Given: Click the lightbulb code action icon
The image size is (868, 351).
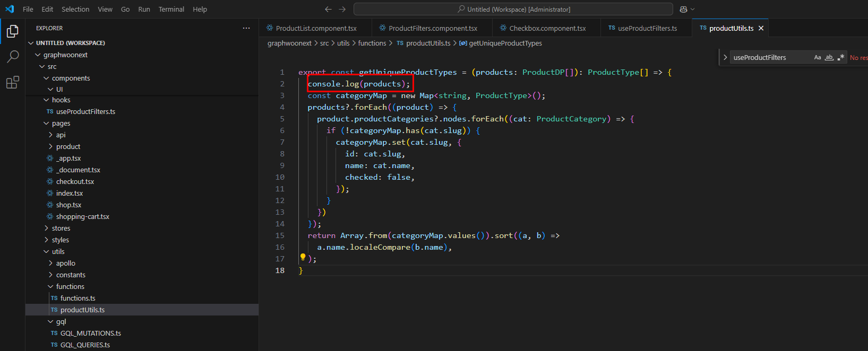Looking at the screenshot, I should click(303, 257).
